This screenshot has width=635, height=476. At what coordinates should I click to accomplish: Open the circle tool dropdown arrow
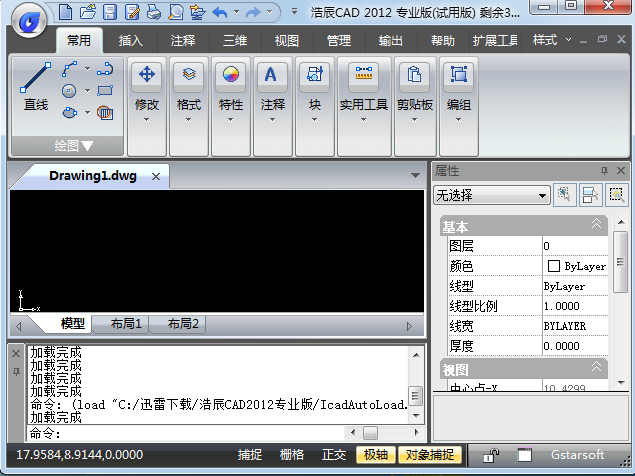point(87,90)
